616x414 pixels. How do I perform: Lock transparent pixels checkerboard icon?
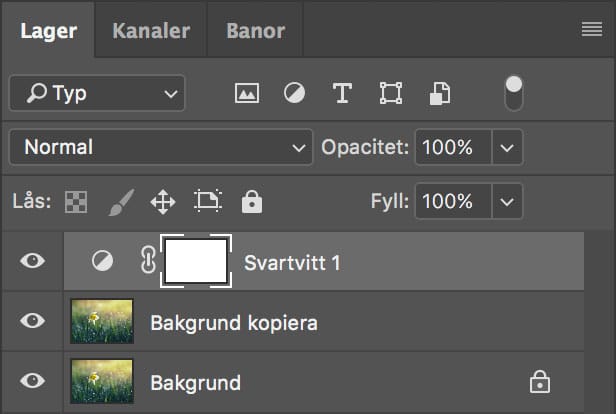coord(76,202)
